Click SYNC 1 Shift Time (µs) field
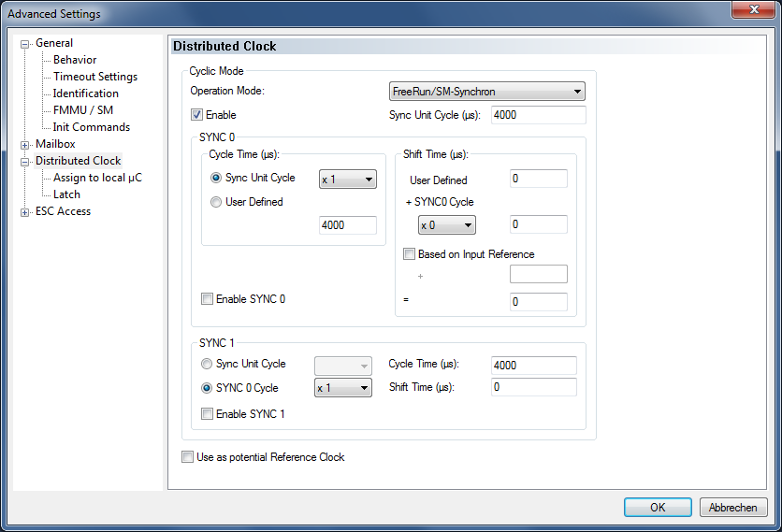The width and height of the screenshot is (782, 532). coord(533,387)
